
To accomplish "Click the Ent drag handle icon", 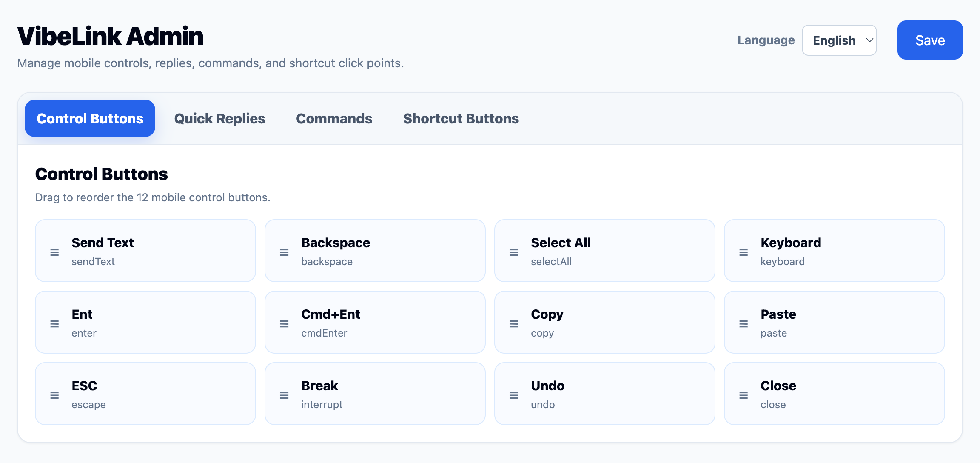I will [x=54, y=323].
